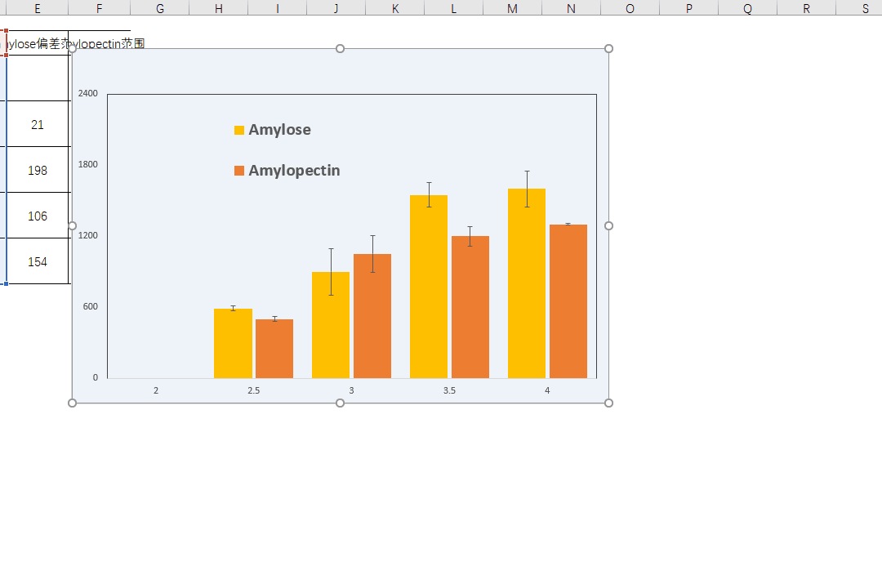Click the right-middle chart resize handle
The width and height of the screenshot is (882, 588).
[x=608, y=225]
